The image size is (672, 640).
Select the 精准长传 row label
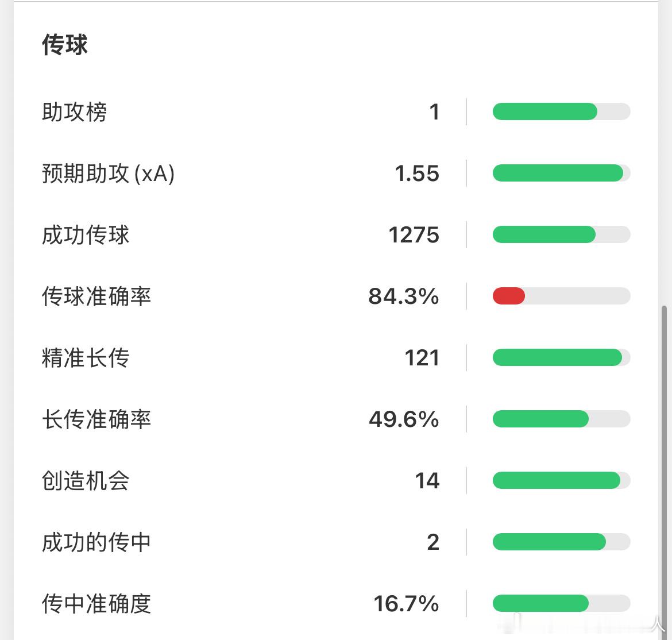pos(85,358)
